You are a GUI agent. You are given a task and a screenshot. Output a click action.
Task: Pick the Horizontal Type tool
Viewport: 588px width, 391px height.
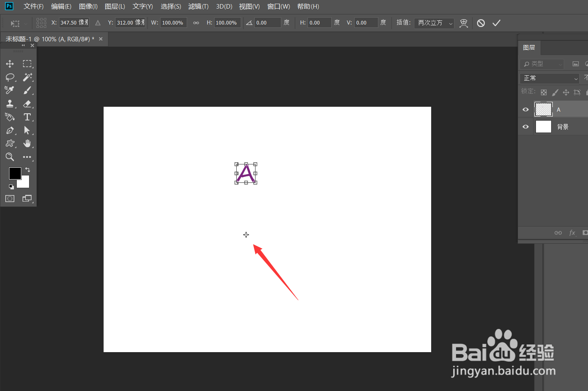tap(27, 117)
